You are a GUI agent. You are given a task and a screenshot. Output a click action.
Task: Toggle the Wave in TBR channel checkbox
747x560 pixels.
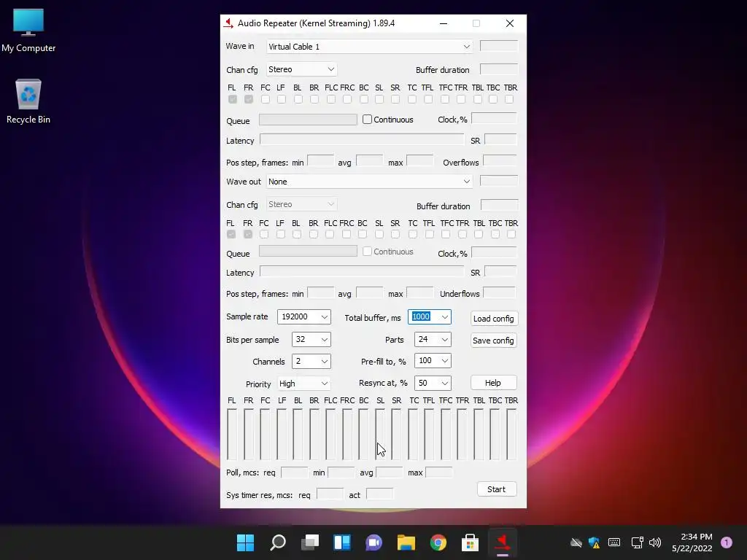[x=509, y=99]
